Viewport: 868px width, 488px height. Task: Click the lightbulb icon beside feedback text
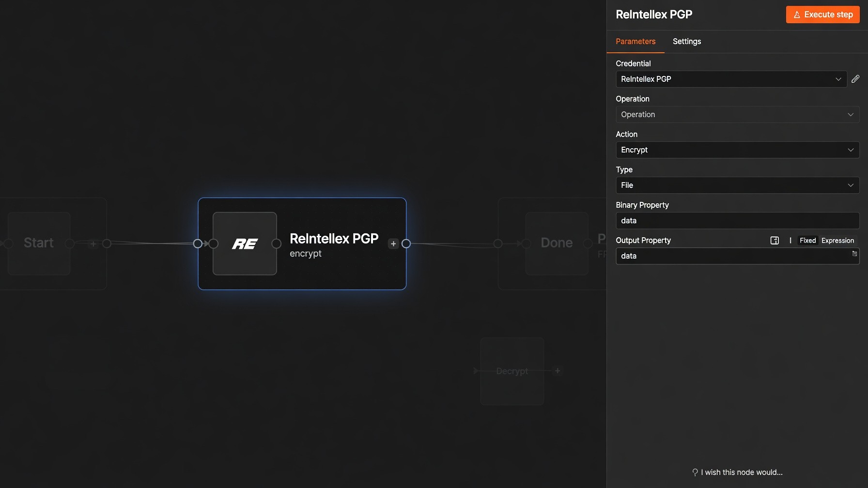(695, 473)
